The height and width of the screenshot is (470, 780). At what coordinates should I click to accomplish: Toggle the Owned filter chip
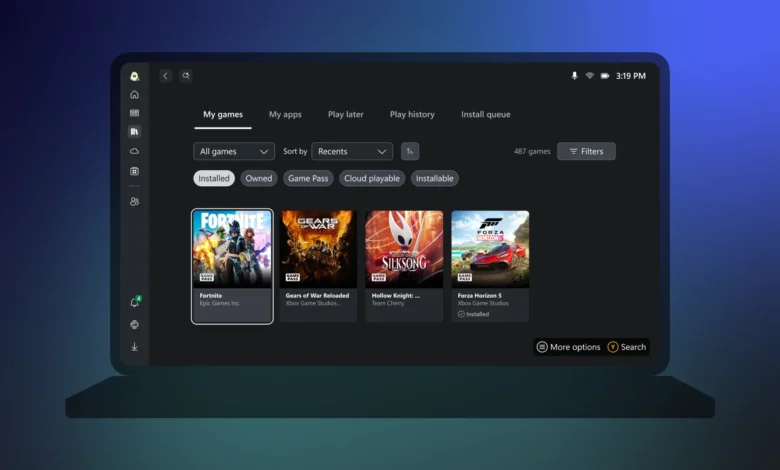click(x=259, y=178)
